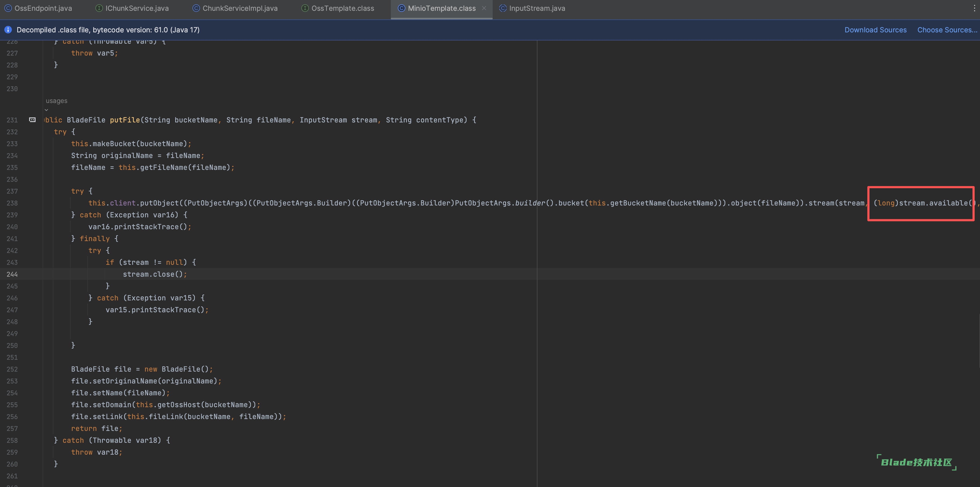Select the ChunkServiceImpl.java tab
Image resolution: width=980 pixels, height=487 pixels.
coord(235,8)
